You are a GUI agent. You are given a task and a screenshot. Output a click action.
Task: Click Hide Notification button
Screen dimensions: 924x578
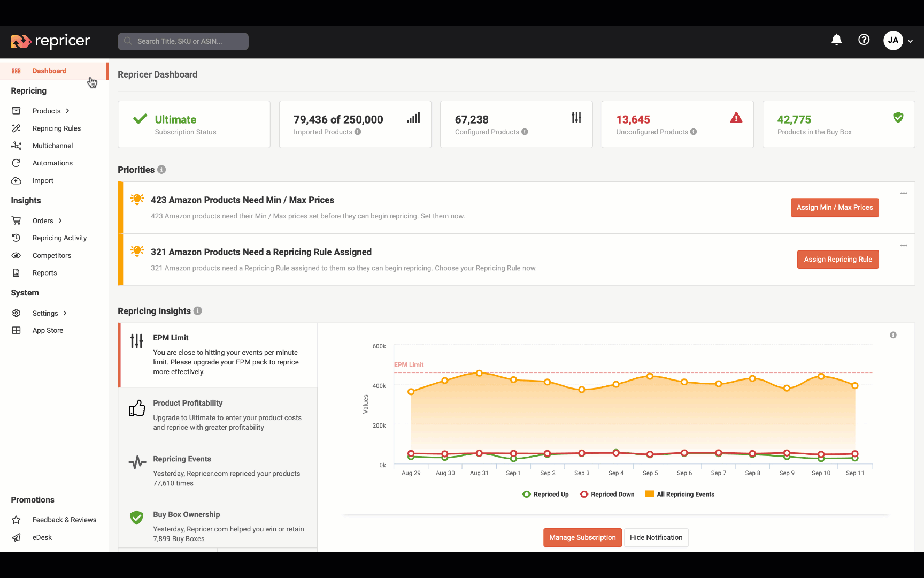coord(656,538)
